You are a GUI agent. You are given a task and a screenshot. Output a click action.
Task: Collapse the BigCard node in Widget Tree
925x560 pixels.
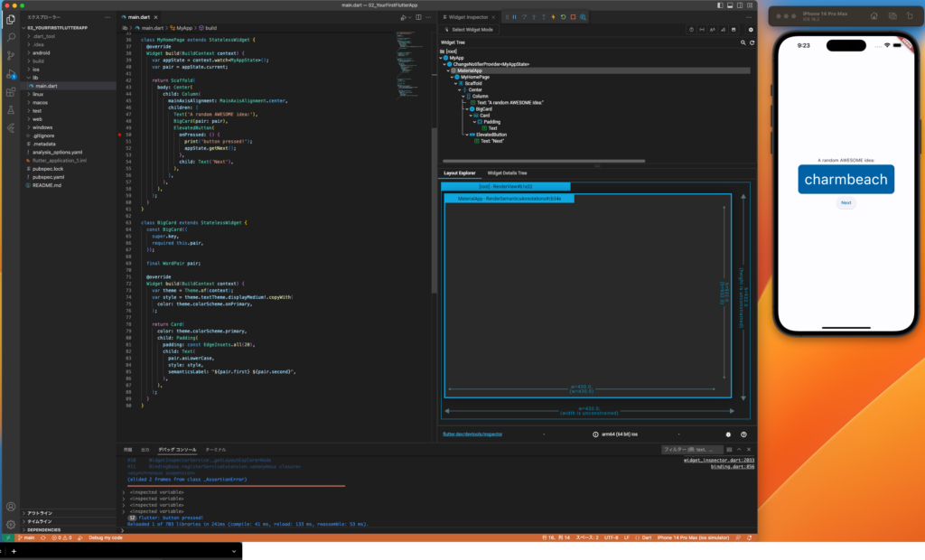click(x=467, y=108)
